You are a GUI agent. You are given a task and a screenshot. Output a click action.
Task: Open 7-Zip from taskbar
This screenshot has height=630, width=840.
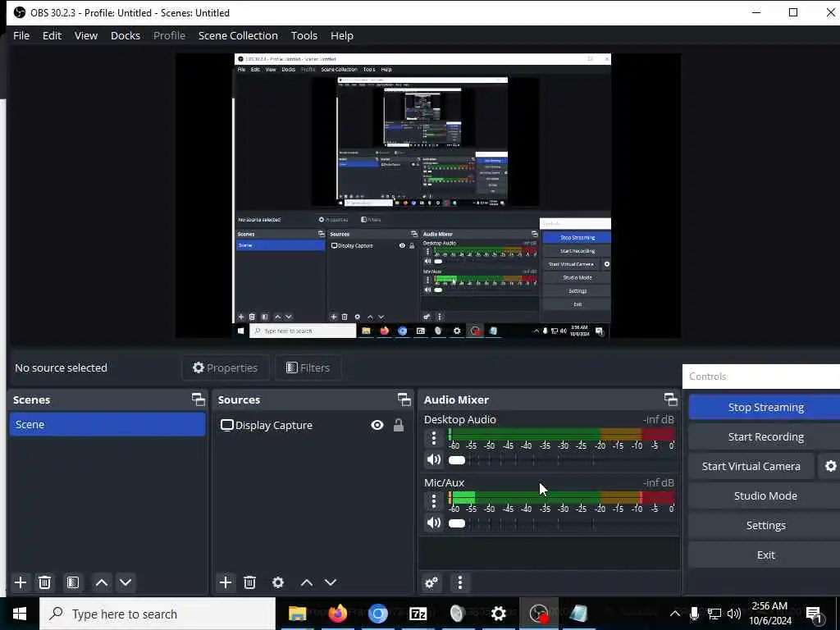pyautogui.click(x=418, y=614)
